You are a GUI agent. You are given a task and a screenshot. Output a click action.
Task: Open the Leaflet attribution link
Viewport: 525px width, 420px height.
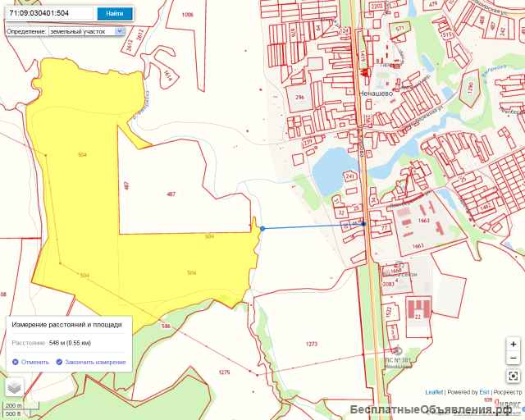click(x=434, y=392)
